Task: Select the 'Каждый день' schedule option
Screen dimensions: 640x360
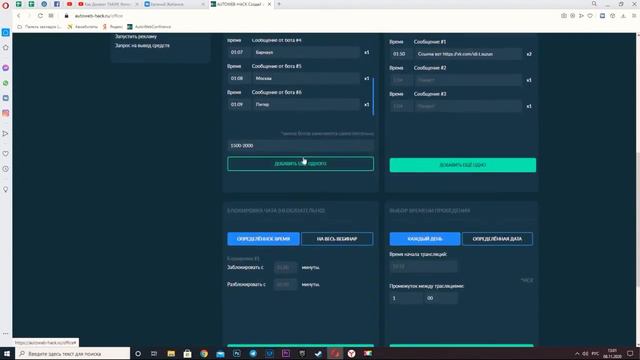Action: click(x=424, y=239)
